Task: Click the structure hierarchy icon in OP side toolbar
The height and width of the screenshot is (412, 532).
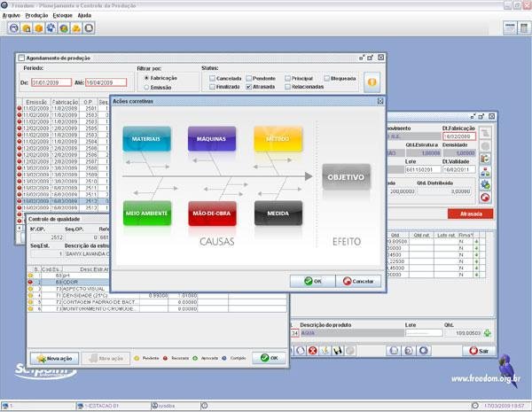Action: (485, 172)
